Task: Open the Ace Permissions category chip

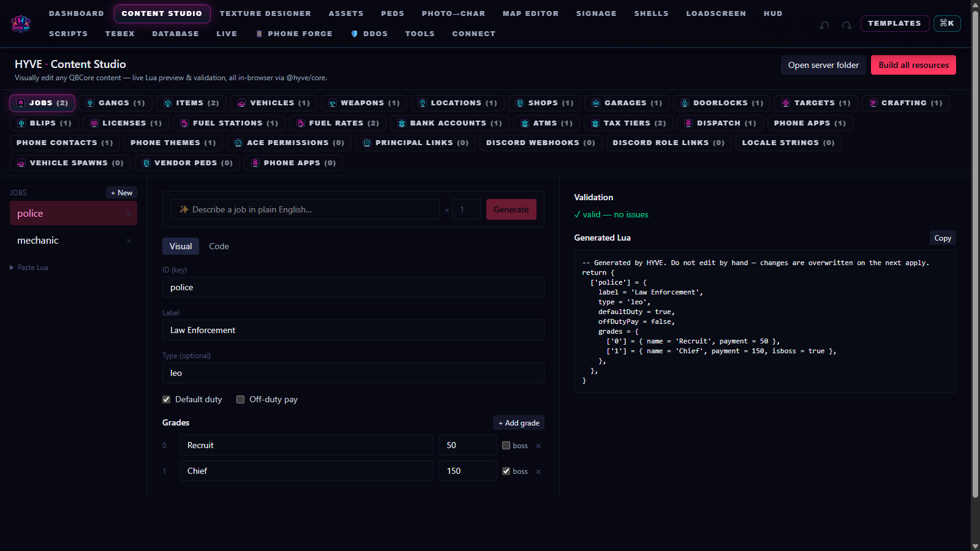Action: pyautogui.click(x=289, y=143)
